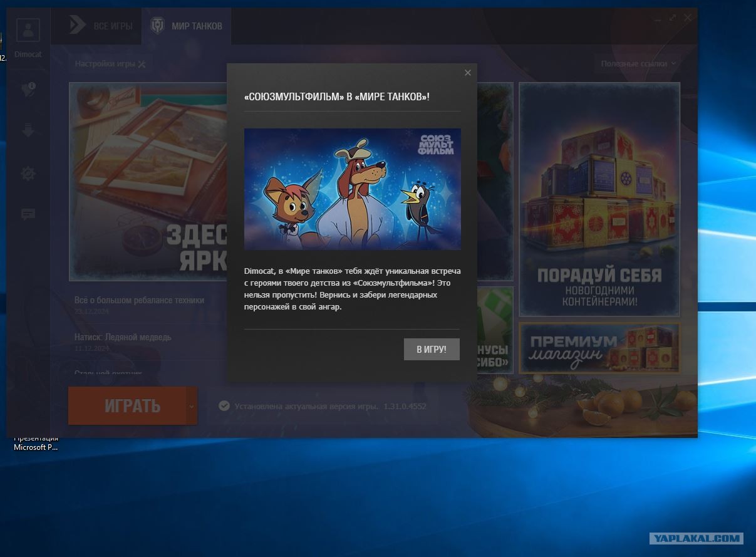
Task: Click the Союзмультфильм cartoon characters image
Action: [x=352, y=189]
